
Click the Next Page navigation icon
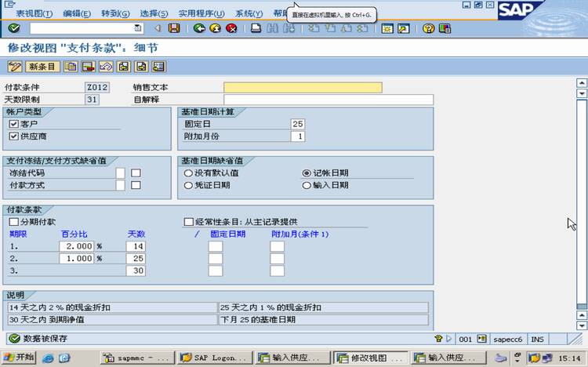(346, 28)
